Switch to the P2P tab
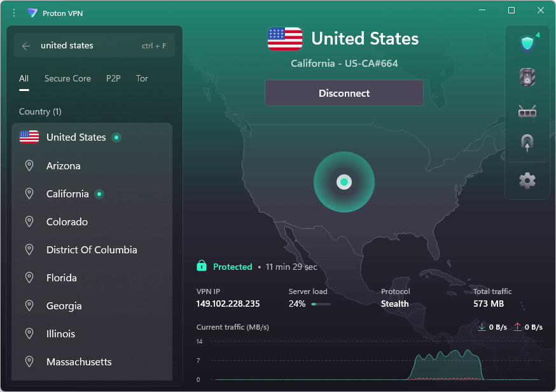 (x=113, y=79)
